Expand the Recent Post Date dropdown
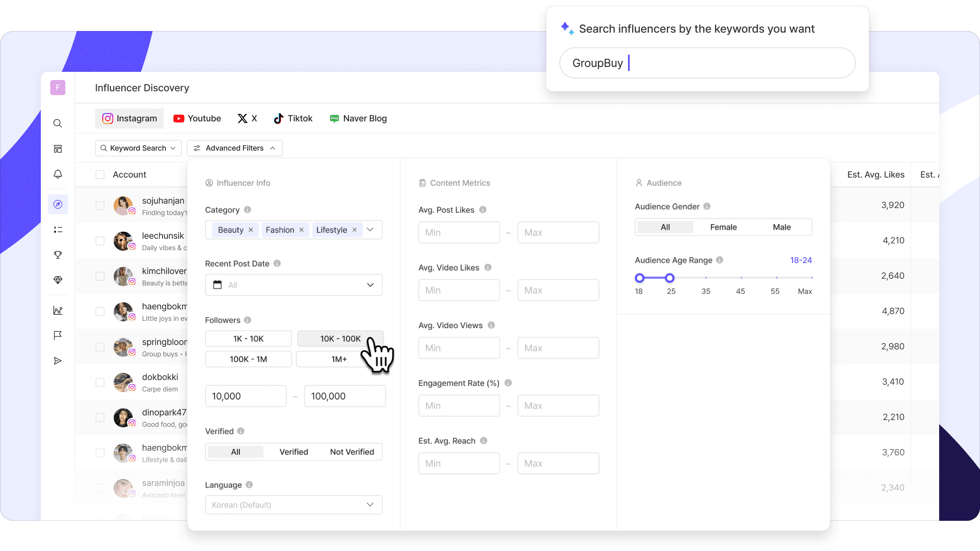The width and height of the screenshot is (980, 551). click(x=294, y=285)
